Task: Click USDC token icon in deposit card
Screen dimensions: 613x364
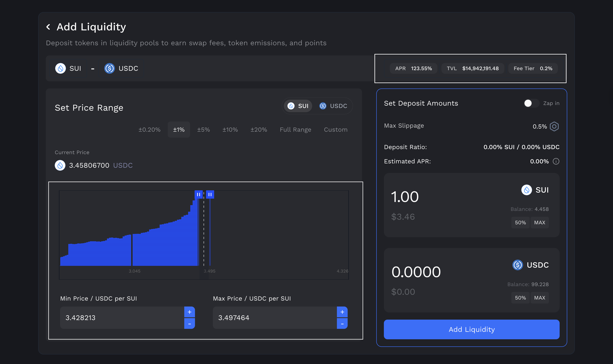Action: (x=517, y=265)
